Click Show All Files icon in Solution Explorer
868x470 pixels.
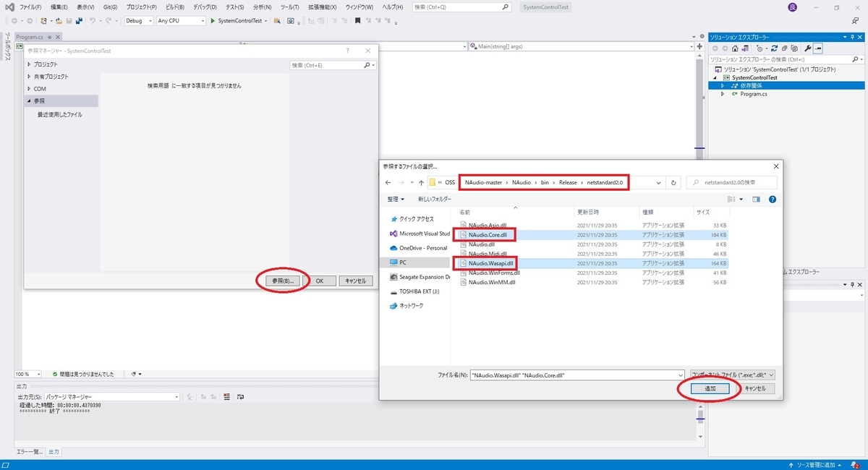(x=794, y=48)
